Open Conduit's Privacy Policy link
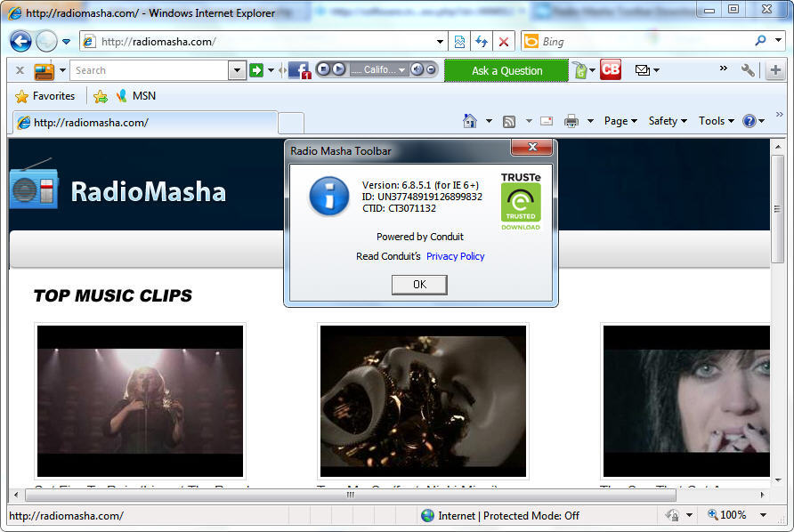Viewport: 794px width, 532px height. pyautogui.click(x=455, y=256)
